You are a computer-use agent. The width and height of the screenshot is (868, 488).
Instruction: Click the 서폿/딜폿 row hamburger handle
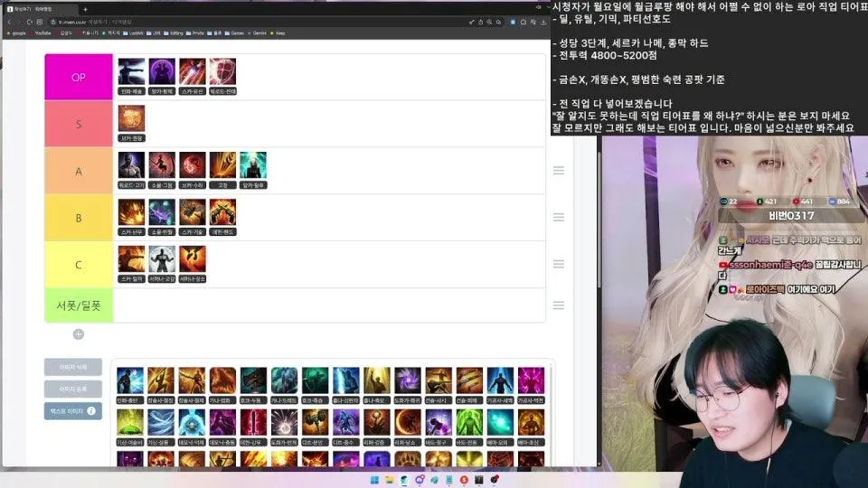click(x=559, y=305)
